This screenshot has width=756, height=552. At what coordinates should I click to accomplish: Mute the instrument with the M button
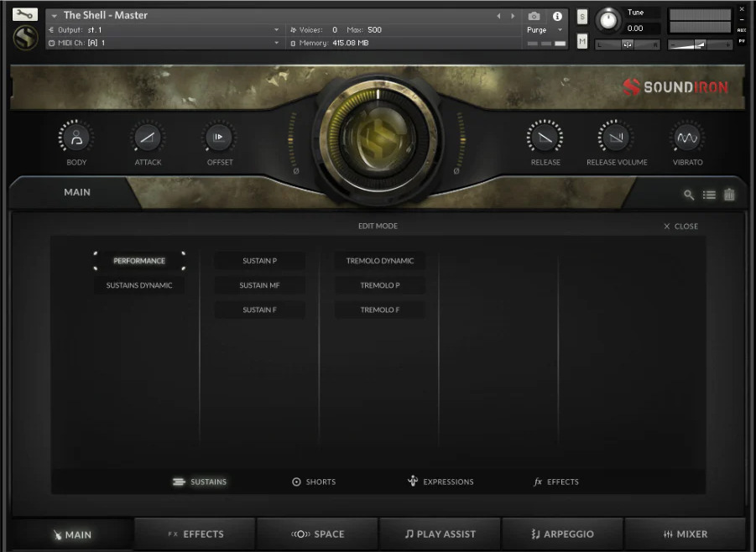click(x=581, y=39)
